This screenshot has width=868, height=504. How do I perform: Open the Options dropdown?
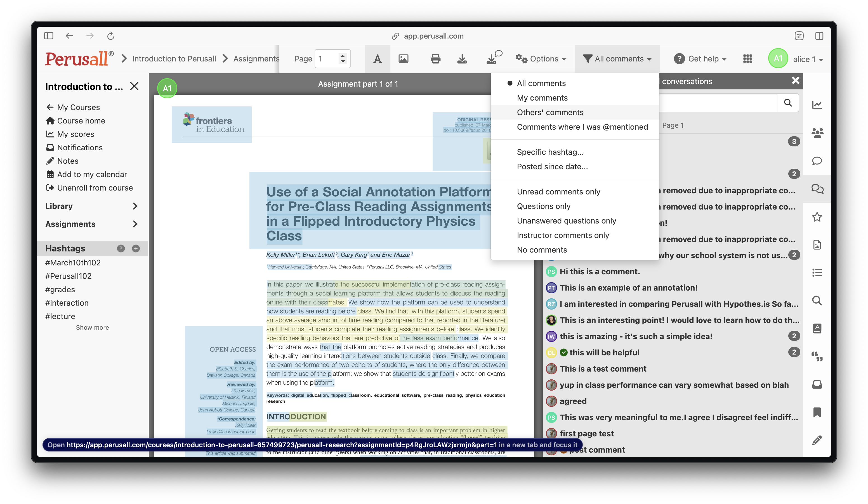(541, 59)
